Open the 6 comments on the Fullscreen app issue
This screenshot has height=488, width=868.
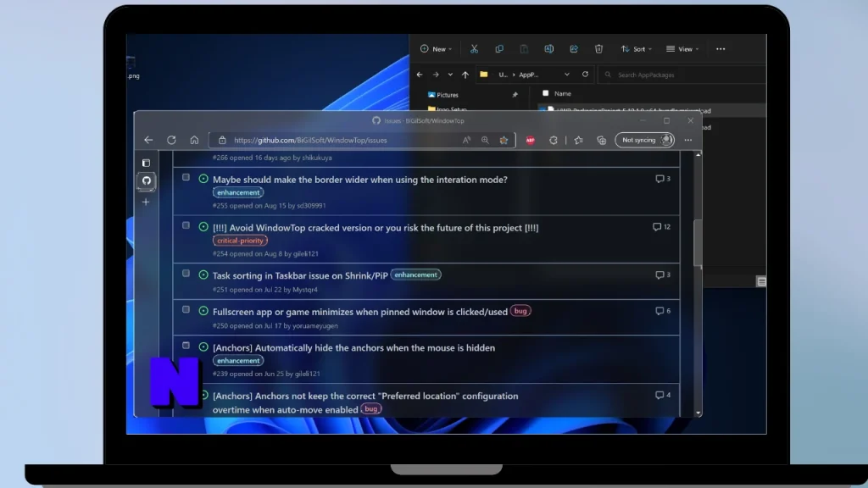[x=663, y=311]
